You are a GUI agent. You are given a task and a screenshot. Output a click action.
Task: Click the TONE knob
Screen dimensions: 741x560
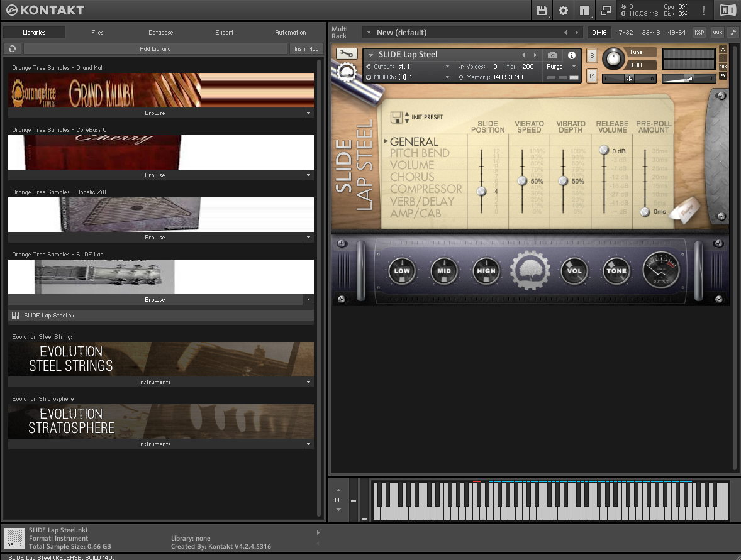(x=616, y=270)
